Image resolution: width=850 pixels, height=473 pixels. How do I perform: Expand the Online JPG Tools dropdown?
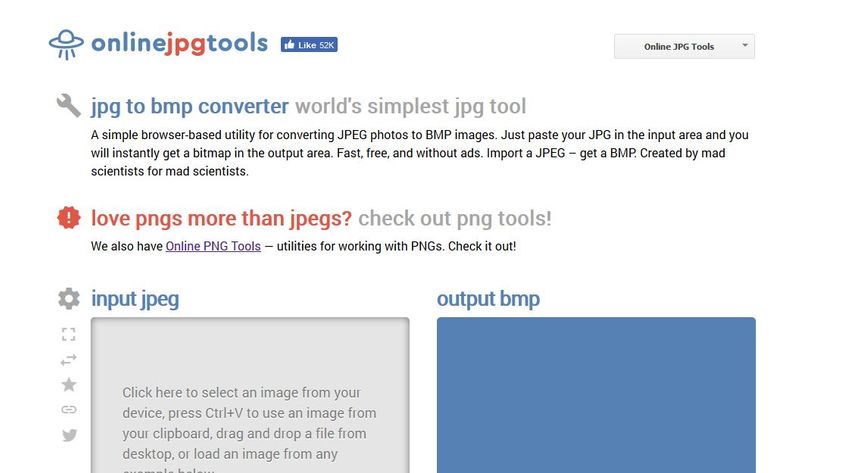coord(684,47)
